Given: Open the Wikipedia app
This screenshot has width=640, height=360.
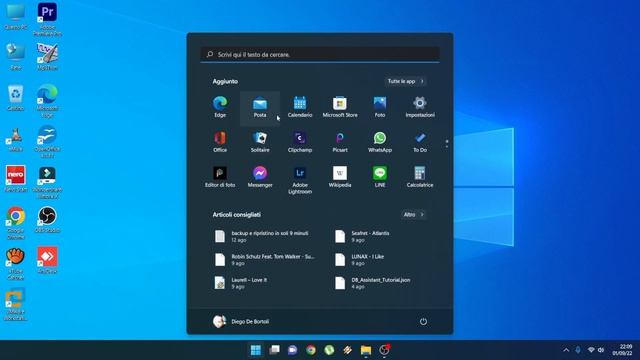Looking at the screenshot, I should (x=340, y=177).
